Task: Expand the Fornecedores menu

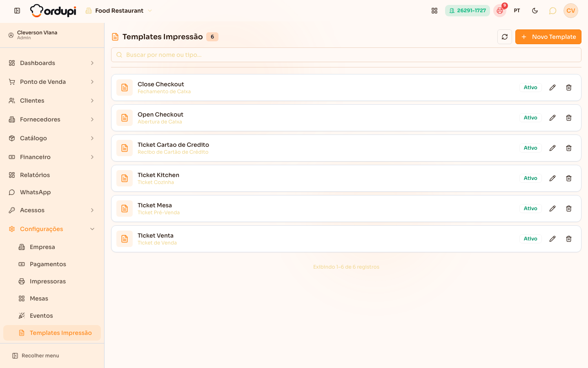Action: [52, 119]
